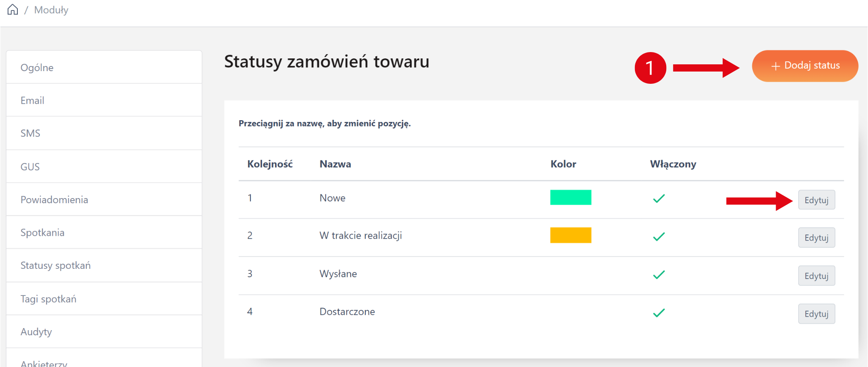Select Spotkania sidebar item
This screenshot has height=367, width=868.
point(42,233)
